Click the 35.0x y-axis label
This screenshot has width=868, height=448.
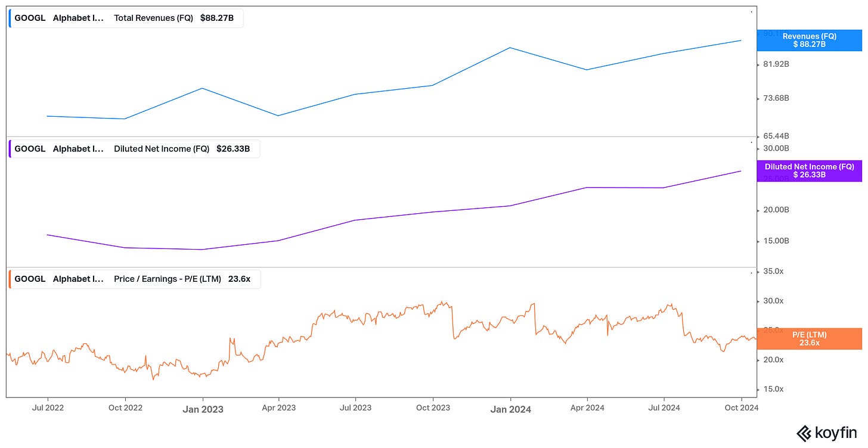click(773, 271)
